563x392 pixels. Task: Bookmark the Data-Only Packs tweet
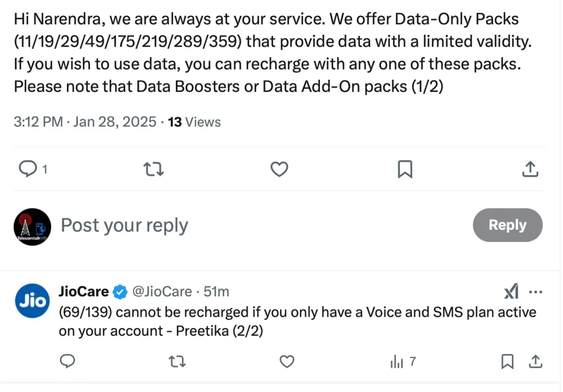(405, 169)
